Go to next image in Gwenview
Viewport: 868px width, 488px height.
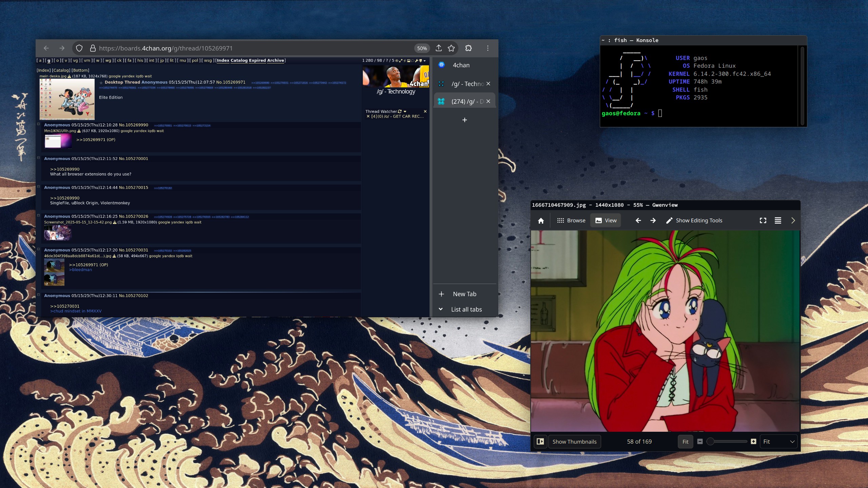(653, 221)
